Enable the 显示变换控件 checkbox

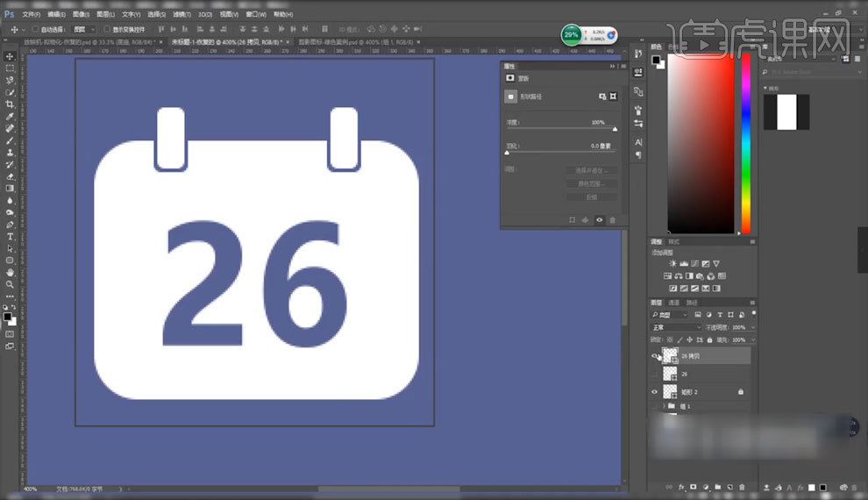click(x=107, y=29)
